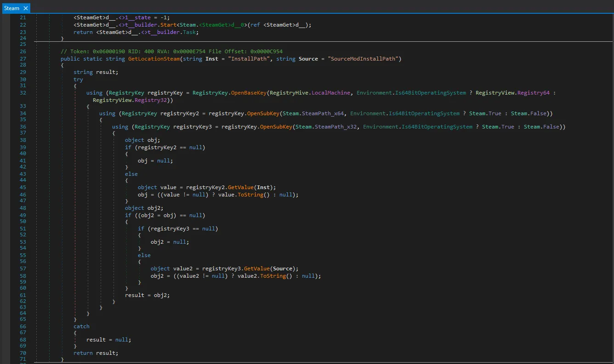Open the OpenBaseKey method reference

pyautogui.click(x=249, y=93)
